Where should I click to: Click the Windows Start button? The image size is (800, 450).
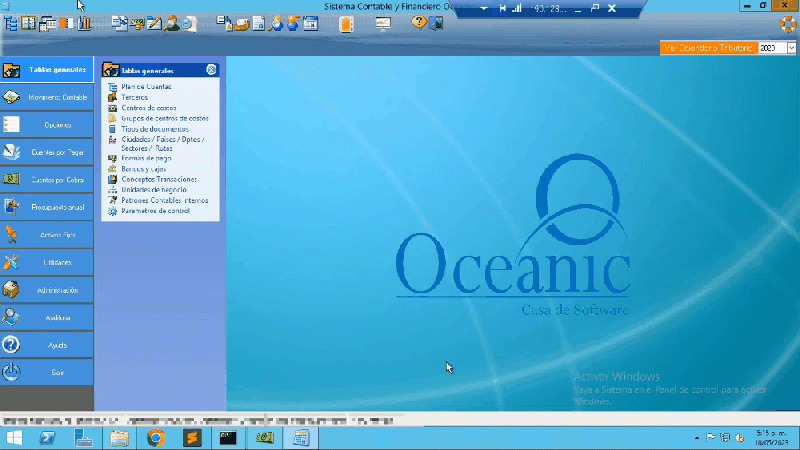coord(14,438)
